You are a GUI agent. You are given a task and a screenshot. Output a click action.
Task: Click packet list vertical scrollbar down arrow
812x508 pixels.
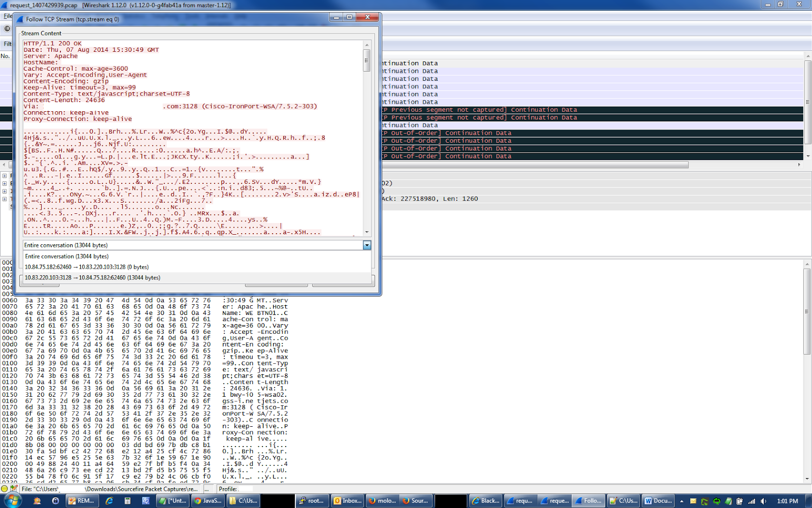point(808,156)
